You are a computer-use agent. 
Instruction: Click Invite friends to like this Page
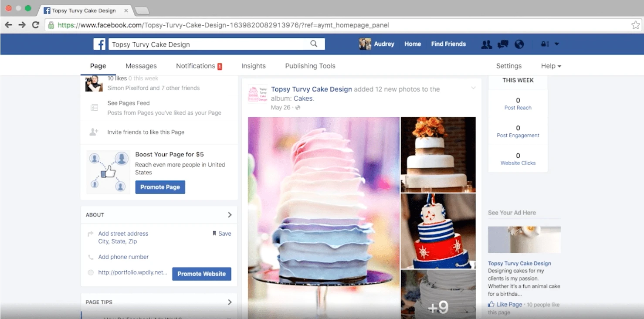point(146,132)
